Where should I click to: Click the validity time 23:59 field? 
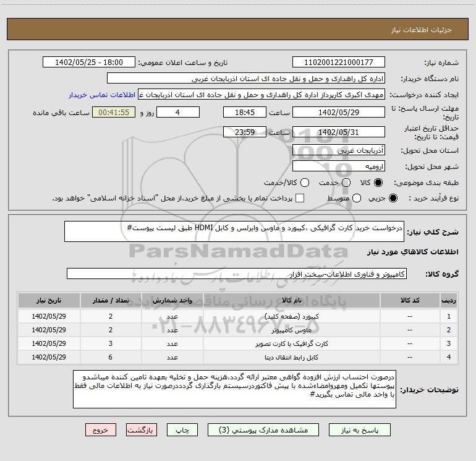point(245,132)
